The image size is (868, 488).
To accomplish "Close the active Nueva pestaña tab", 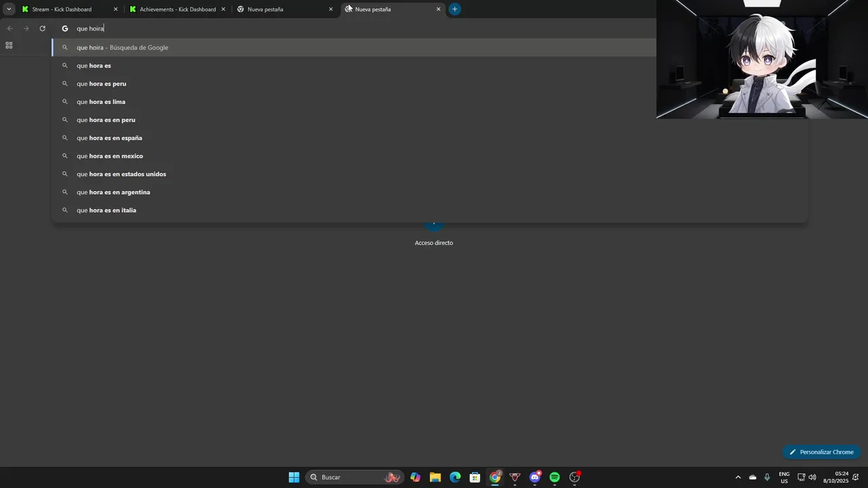I will click(438, 9).
